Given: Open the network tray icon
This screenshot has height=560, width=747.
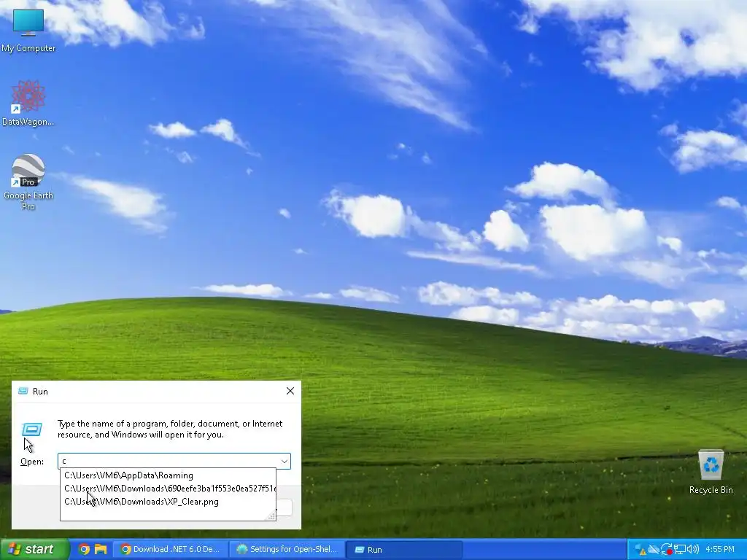Looking at the screenshot, I should point(680,550).
